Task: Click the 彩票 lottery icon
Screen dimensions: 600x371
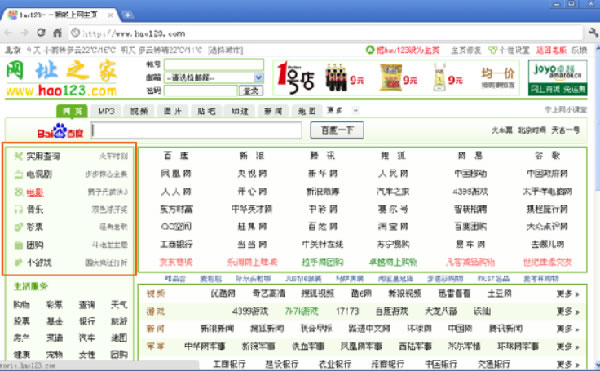Action: coord(18,227)
